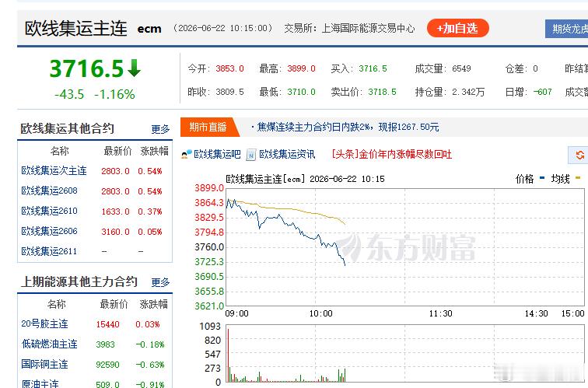The height and width of the screenshot is (388, 588).
Task: Open contract 欧线集运2611
Action: pos(49,251)
